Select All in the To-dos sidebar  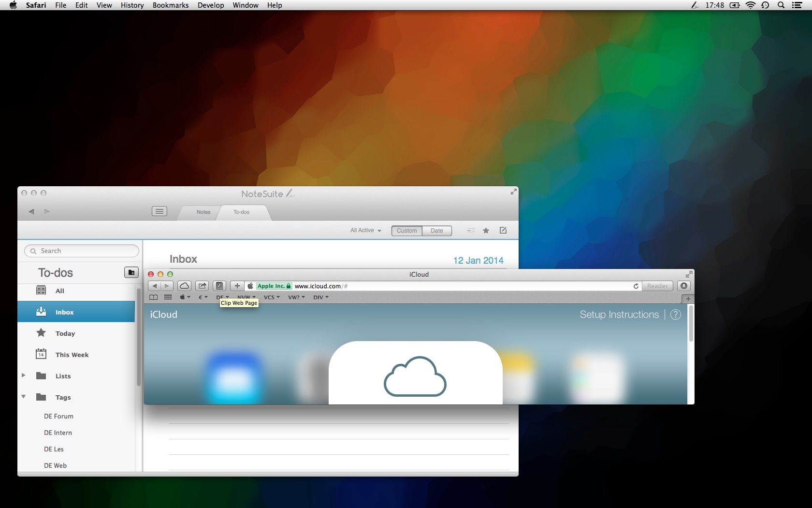[x=76, y=291]
